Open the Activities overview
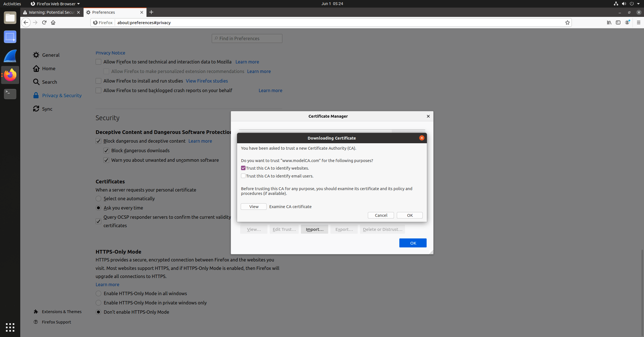644x337 pixels. pyautogui.click(x=12, y=4)
